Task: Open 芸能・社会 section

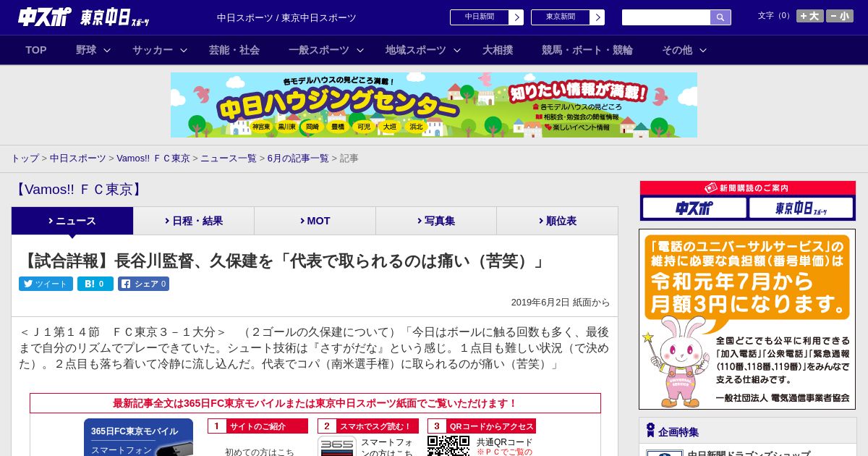Action: pyautogui.click(x=234, y=50)
